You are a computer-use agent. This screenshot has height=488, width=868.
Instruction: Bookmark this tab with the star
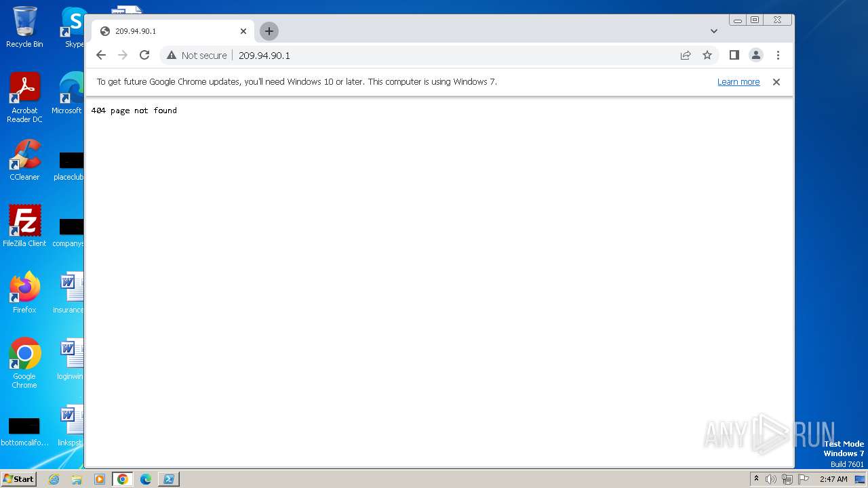[x=707, y=56]
